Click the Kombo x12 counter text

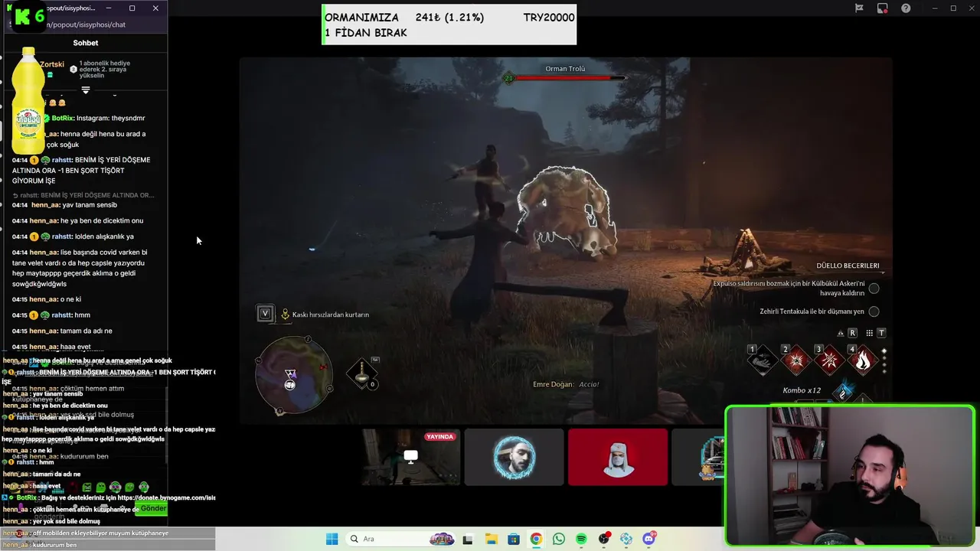(802, 390)
